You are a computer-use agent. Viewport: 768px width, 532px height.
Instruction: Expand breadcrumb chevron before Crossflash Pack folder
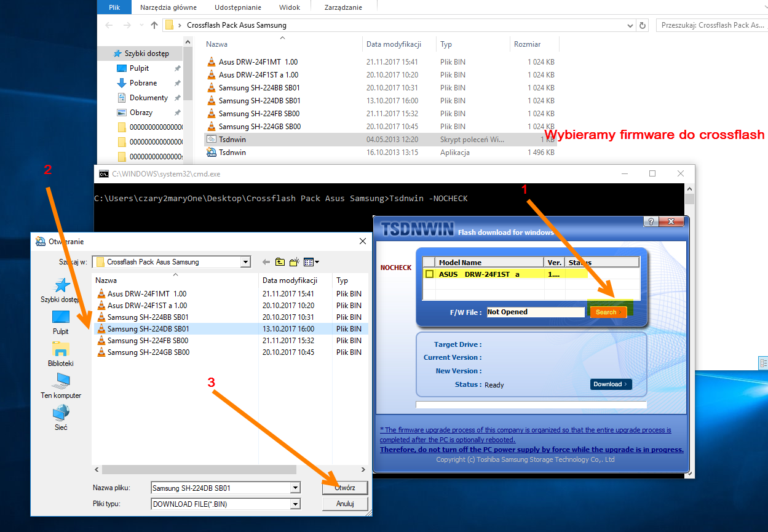click(x=180, y=25)
